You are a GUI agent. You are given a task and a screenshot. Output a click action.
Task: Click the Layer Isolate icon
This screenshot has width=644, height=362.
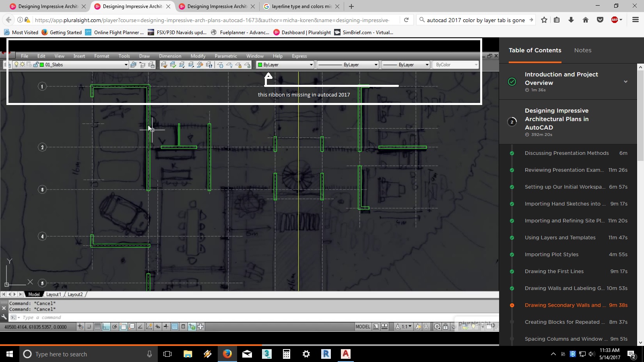coord(182,64)
